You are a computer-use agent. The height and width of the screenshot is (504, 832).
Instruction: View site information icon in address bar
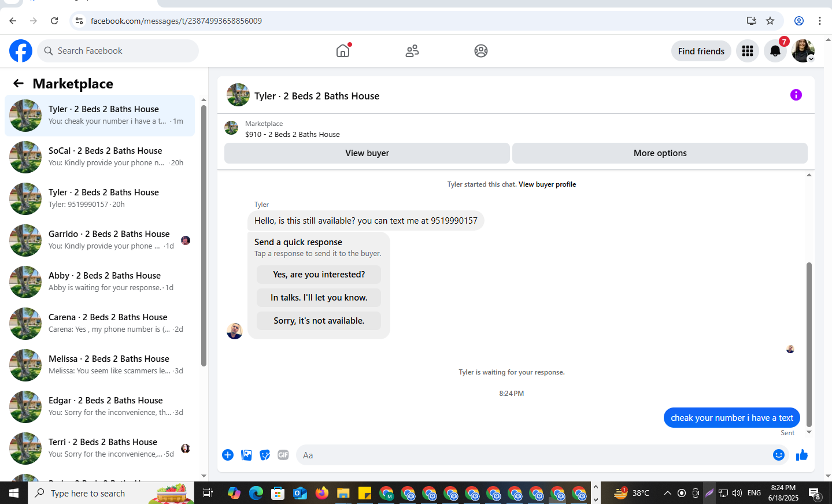[79, 21]
